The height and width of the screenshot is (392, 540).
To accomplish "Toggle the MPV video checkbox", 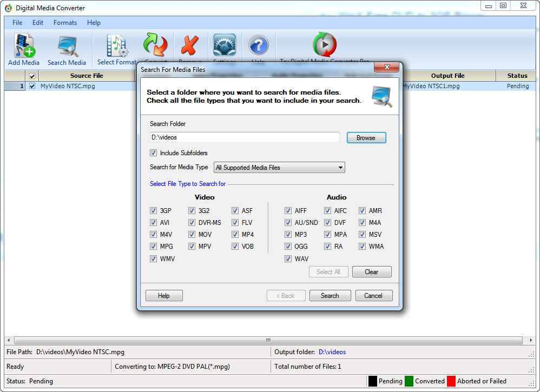I will [x=192, y=247].
